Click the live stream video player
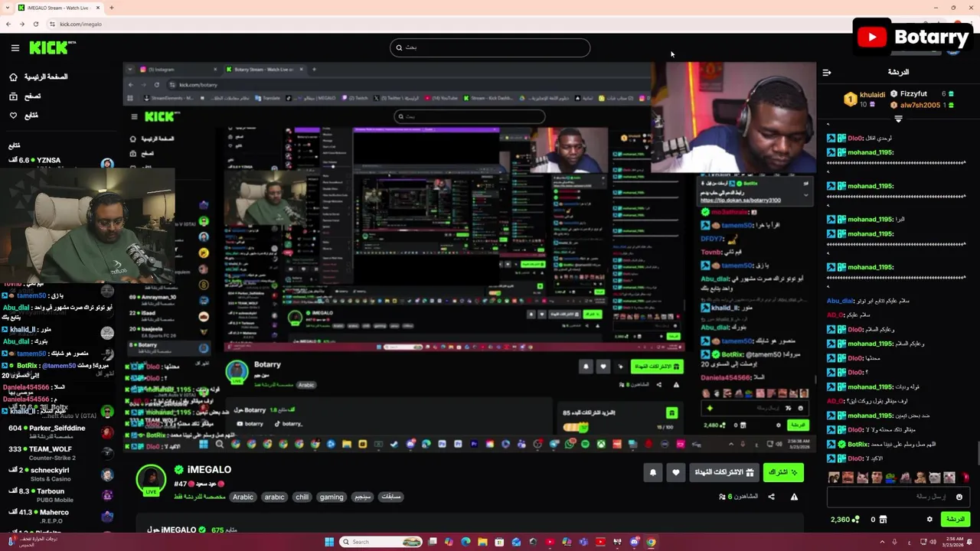Screen dimensions: 980x551 (x=469, y=256)
